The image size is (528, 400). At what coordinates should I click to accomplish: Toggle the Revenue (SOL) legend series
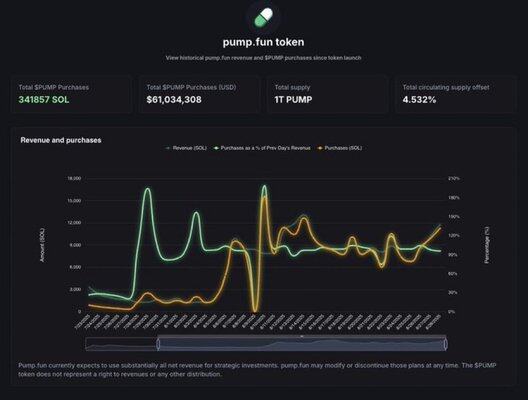click(x=186, y=148)
